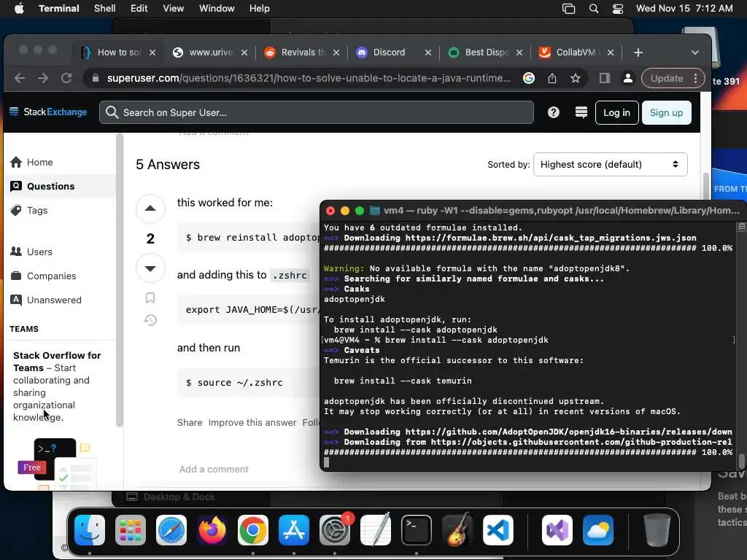
Task: Share this page via Chrome share icon
Action: [552, 78]
